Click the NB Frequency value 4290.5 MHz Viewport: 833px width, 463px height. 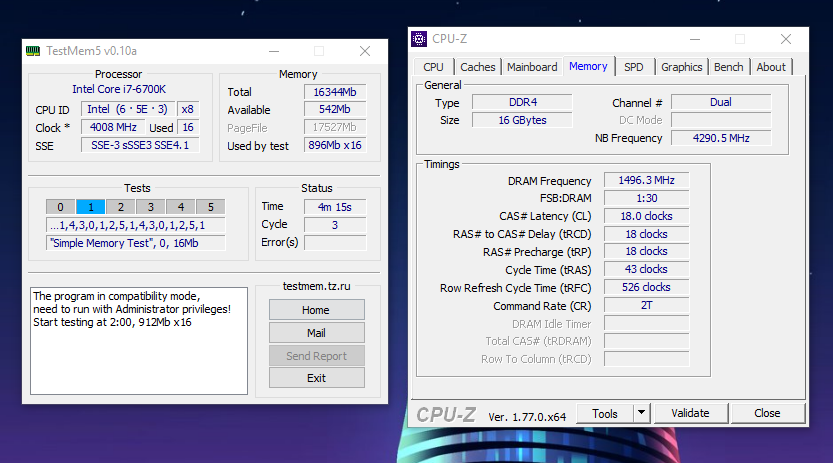tap(721, 138)
